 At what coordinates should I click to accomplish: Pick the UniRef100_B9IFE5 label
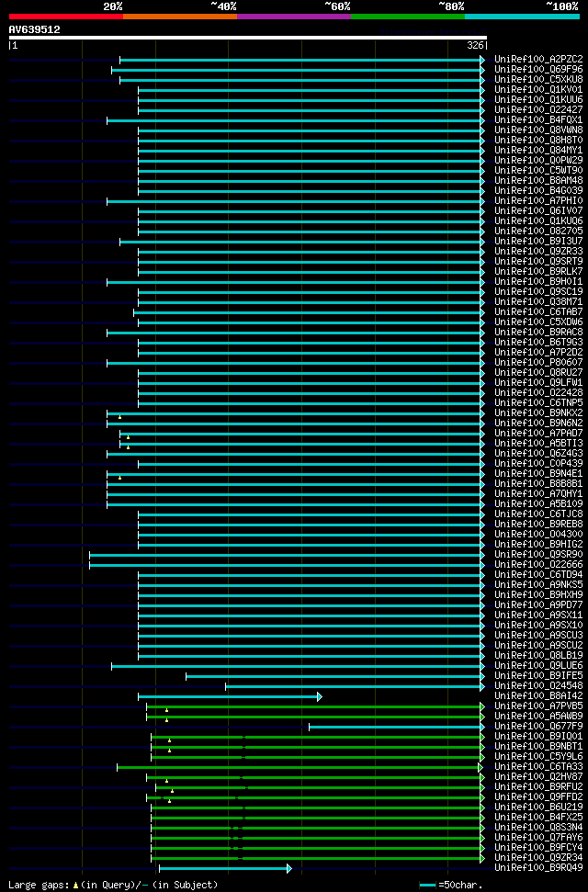(538, 676)
